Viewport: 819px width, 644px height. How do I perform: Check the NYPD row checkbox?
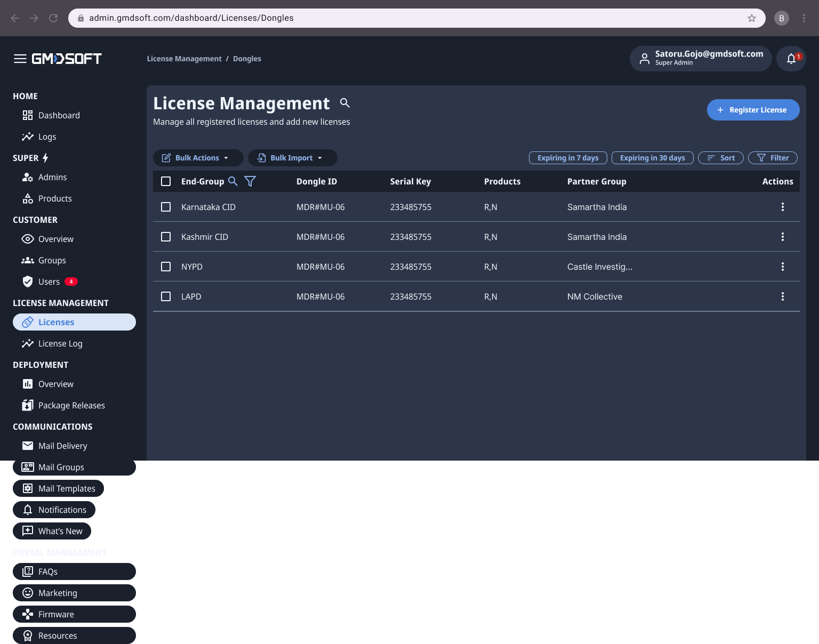click(x=166, y=267)
